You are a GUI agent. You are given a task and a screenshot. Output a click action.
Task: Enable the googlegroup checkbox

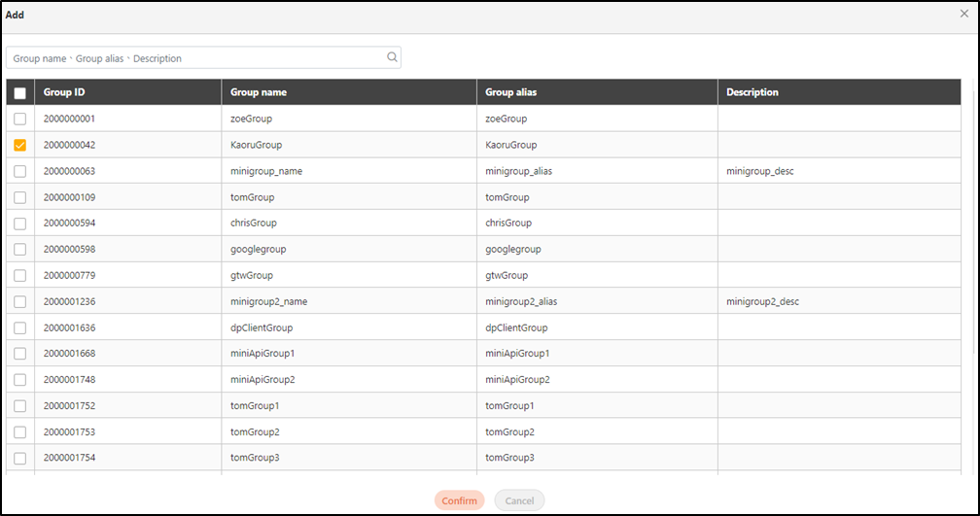click(x=20, y=250)
